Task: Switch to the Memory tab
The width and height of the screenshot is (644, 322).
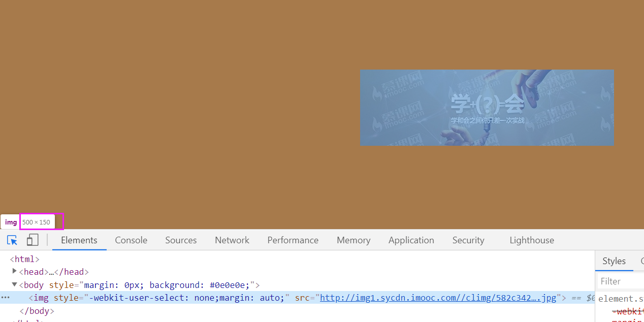Action: click(353, 240)
